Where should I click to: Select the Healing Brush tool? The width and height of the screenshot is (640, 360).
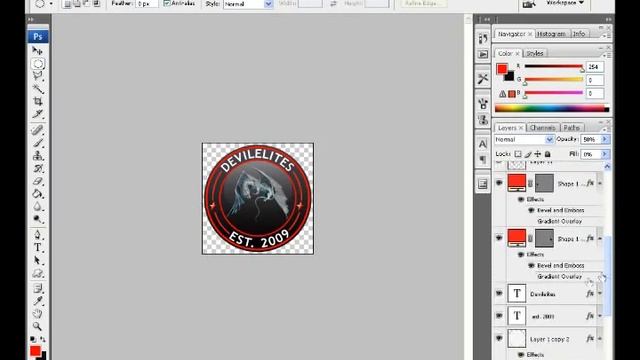click(38, 130)
